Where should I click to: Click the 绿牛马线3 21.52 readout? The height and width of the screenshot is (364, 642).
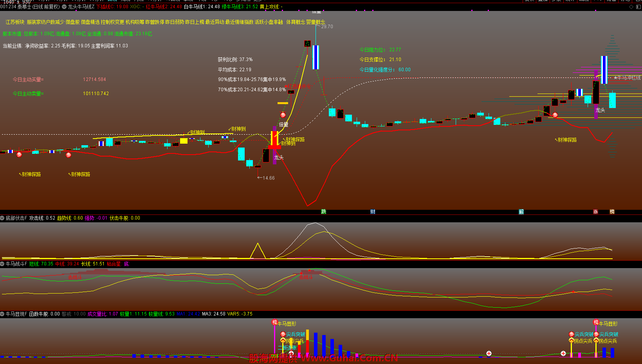point(240,7)
